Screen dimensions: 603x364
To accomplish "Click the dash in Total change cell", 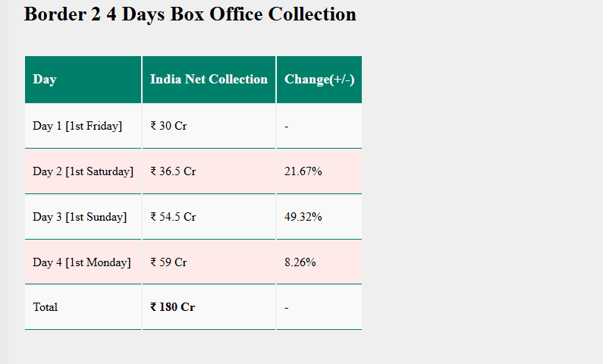I will pos(287,307).
